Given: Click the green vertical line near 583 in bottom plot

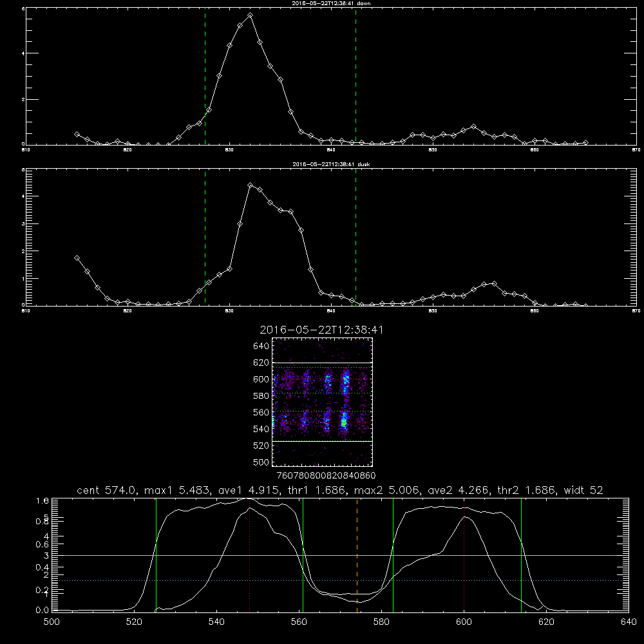Looking at the screenshot, I should pyautogui.click(x=393, y=555).
